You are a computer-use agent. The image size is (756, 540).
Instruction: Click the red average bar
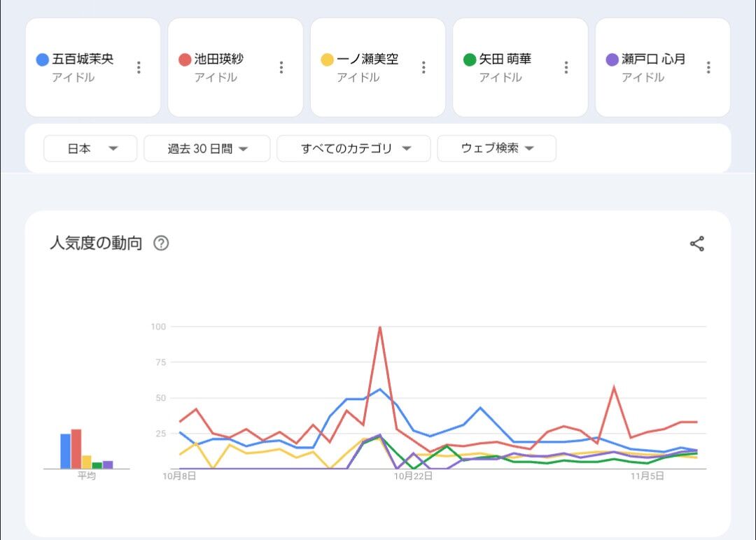pos(76,449)
